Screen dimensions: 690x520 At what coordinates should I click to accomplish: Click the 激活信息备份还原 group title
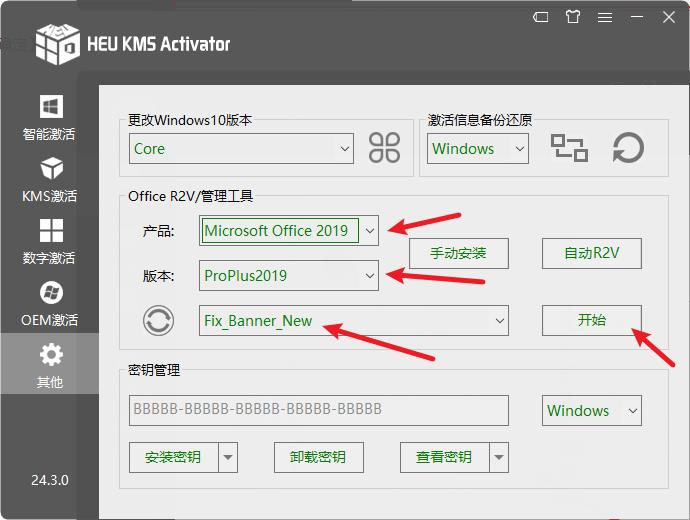[x=480, y=120]
